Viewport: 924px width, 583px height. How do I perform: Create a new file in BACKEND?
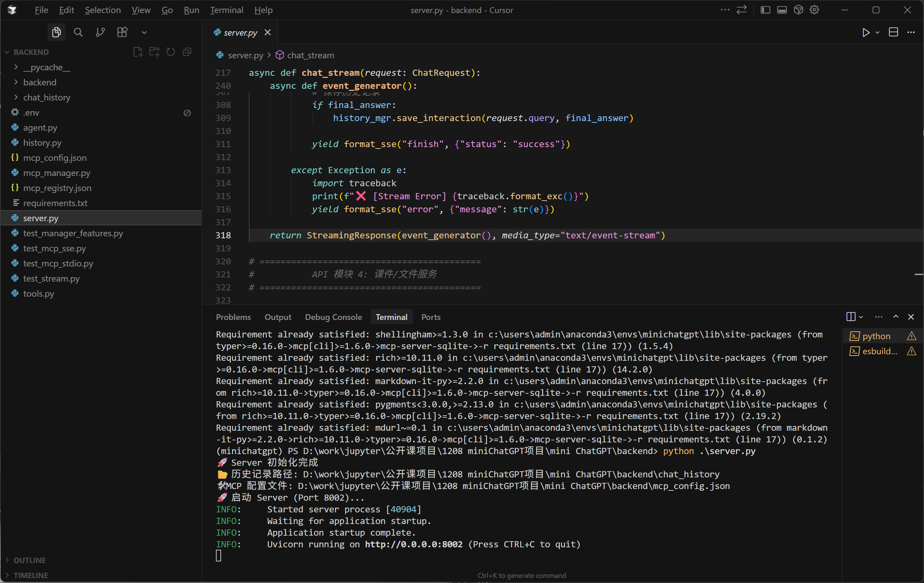coord(138,52)
